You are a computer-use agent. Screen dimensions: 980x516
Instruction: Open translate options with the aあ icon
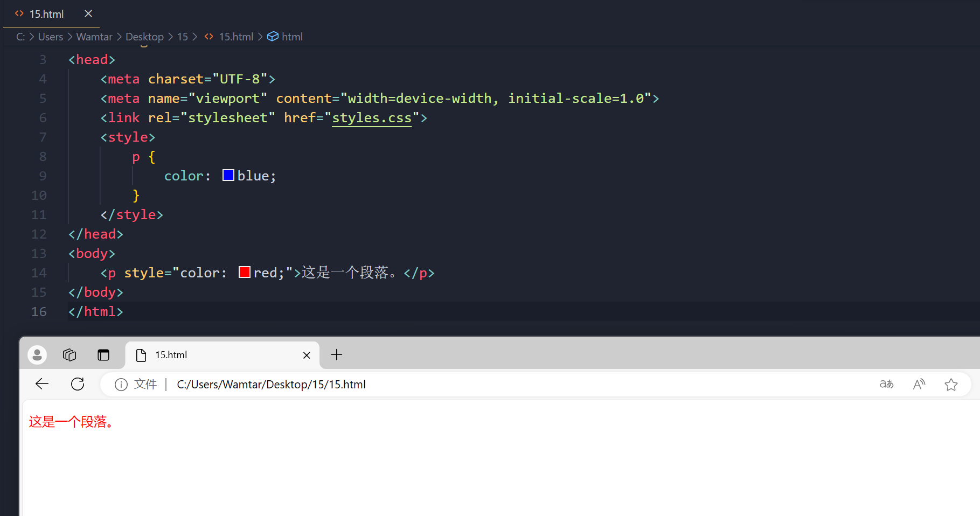tap(886, 384)
